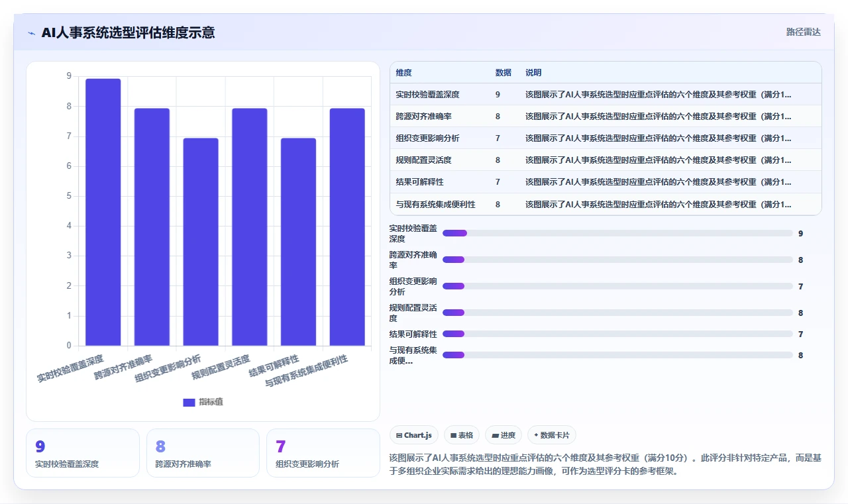Toggle the 指标值 legend swatch below the chart
Screen dimensions: 848x504
pyautogui.click(x=189, y=402)
